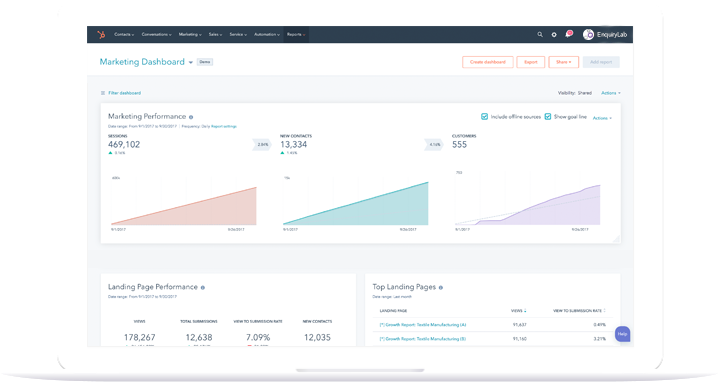719x382 pixels.
Task: Open dashboard Actions dropdown near Visibility
Action: pyautogui.click(x=611, y=93)
